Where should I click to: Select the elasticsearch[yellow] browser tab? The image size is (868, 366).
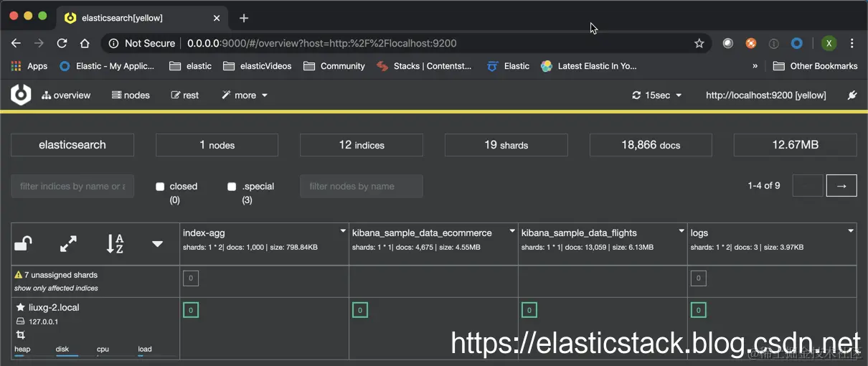[141, 17]
